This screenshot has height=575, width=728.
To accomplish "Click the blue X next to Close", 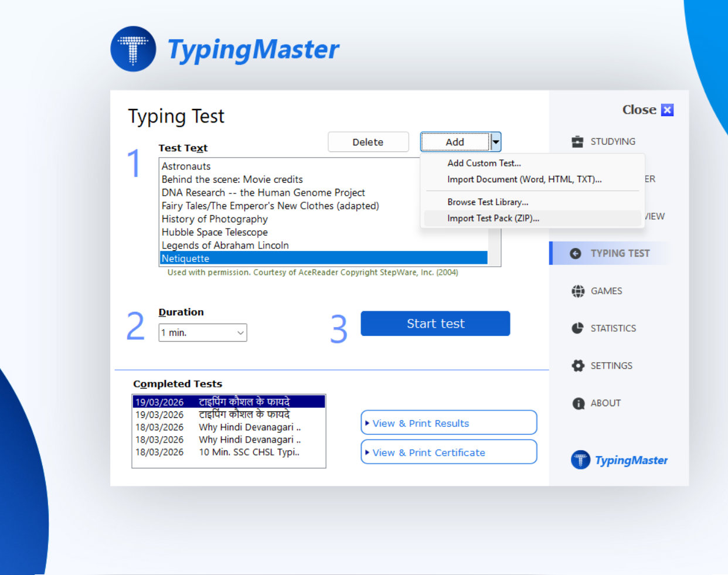I will [x=667, y=110].
